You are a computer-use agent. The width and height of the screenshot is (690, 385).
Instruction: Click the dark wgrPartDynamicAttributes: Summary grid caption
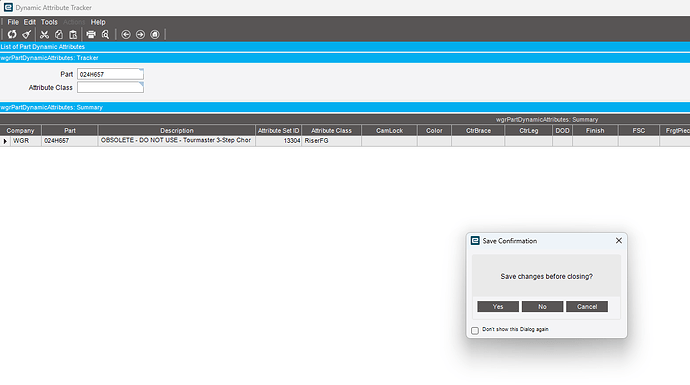(547, 120)
